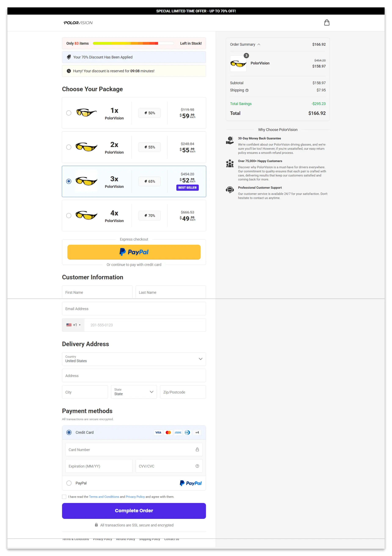Select PayPal as payment method
Image resolution: width=392 pixels, height=556 pixels.
[69, 483]
